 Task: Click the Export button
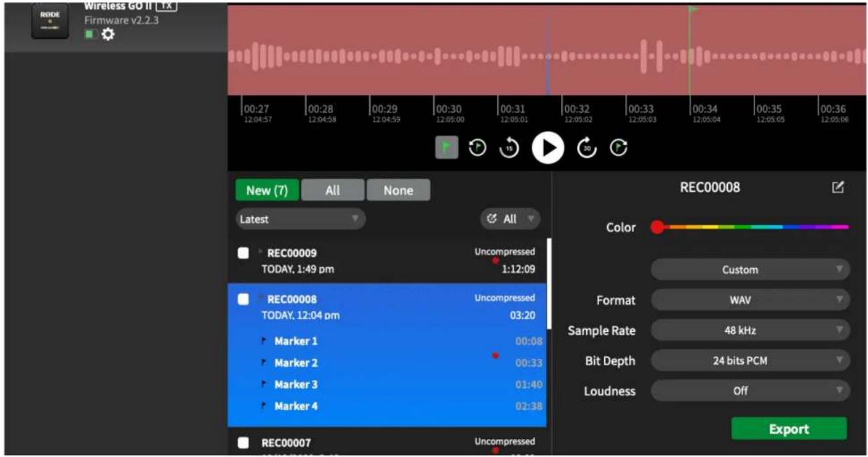coord(789,429)
